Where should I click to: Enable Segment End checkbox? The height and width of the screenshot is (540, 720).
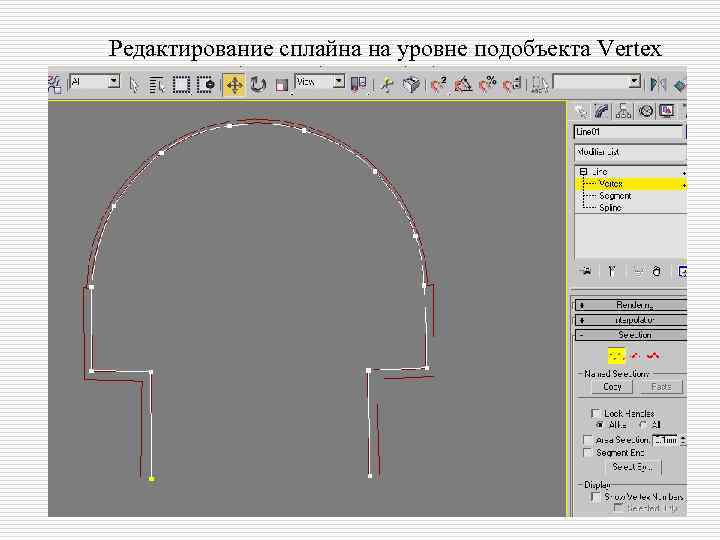(587, 453)
